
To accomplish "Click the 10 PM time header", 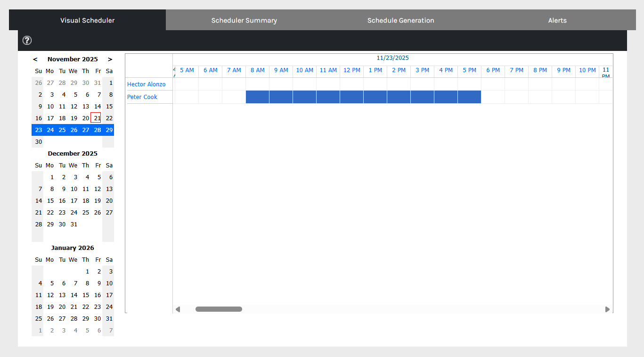I will click(x=587, y=70).
